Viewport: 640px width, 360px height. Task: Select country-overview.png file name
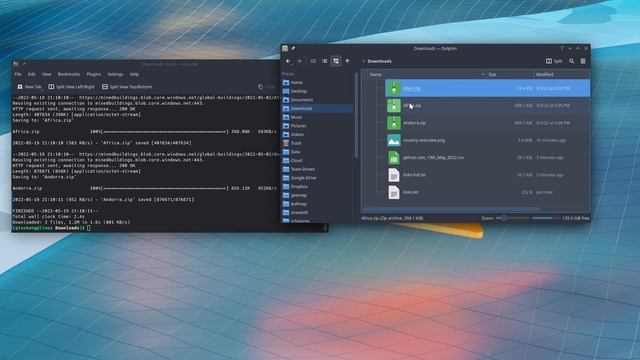click(424, 140)
